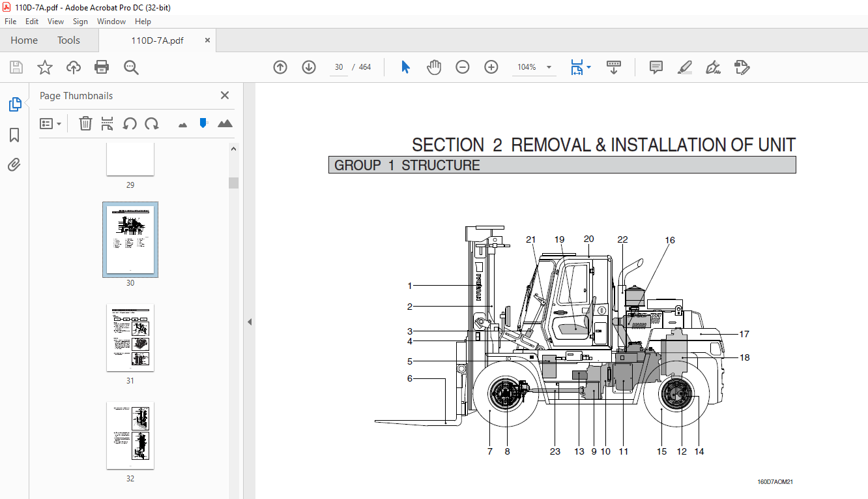Click the SECTION 2 heading title text
Viewport: 868px width, 499px height.
tap(603, 145)
